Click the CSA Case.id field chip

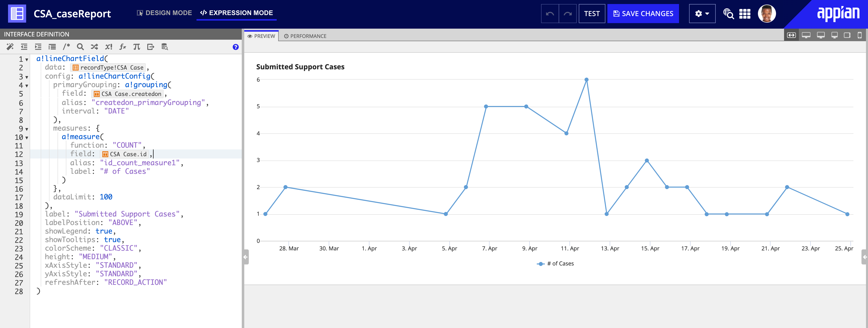coord(124,154)
